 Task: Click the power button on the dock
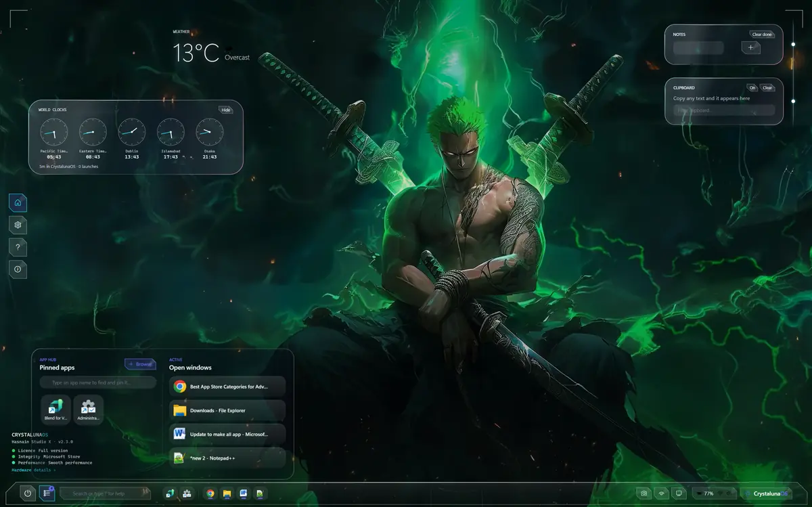coord(28,493)
